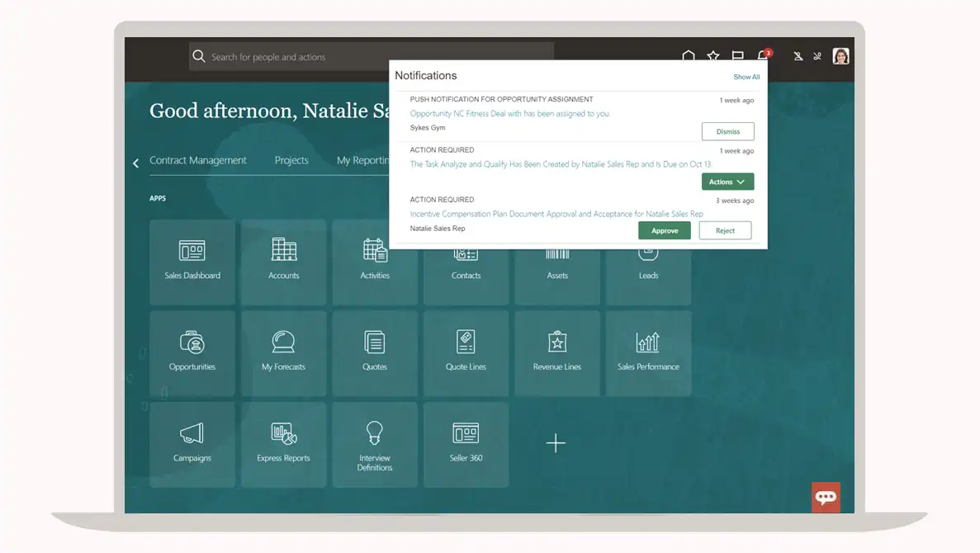The image size is (980, 553).
Task: Dismiss the opportunity assignment notification
Action: pyautogui.click(x=727, y=131)
